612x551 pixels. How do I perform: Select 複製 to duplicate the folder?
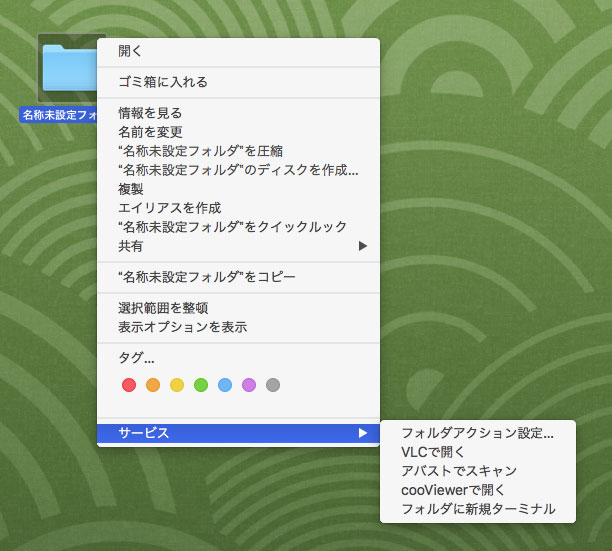(238, 189)
